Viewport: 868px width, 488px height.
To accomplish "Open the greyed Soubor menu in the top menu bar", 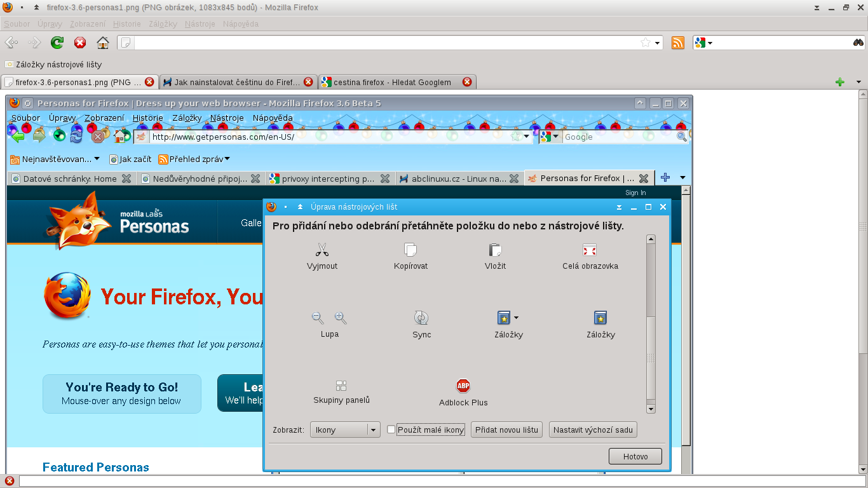I will click(x=17, y=24).
